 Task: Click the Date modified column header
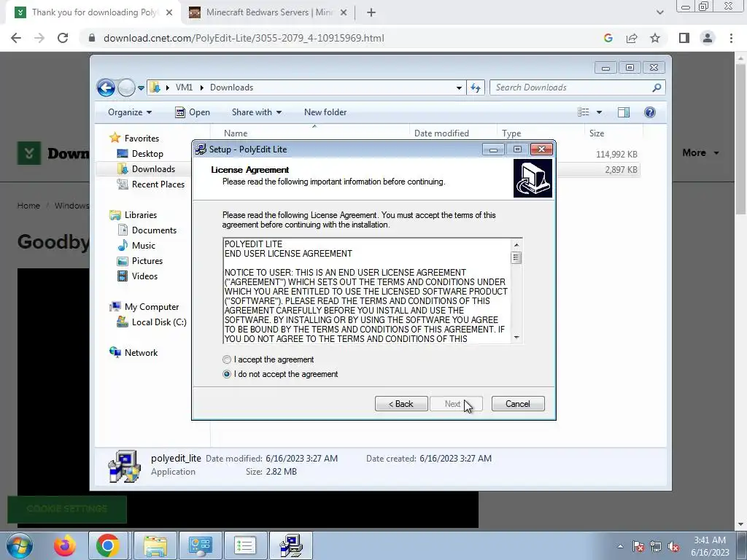441,133
